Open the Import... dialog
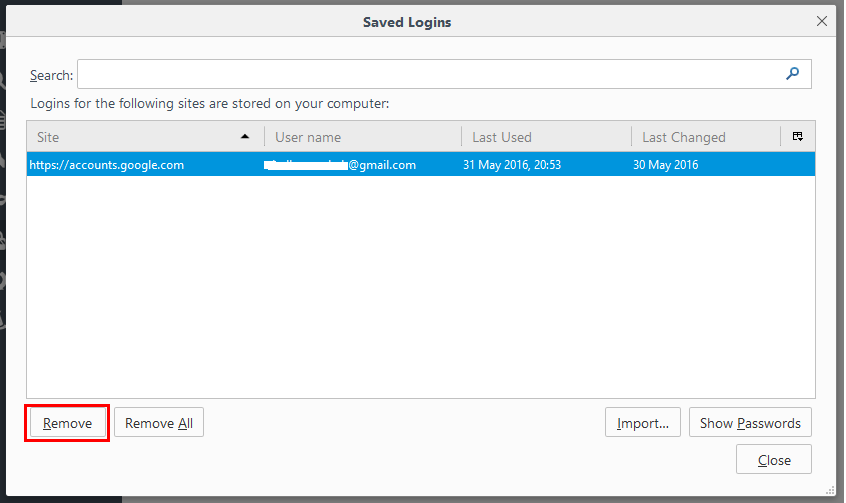This screenshot has height=503, width=846. (x=643, y=423)
